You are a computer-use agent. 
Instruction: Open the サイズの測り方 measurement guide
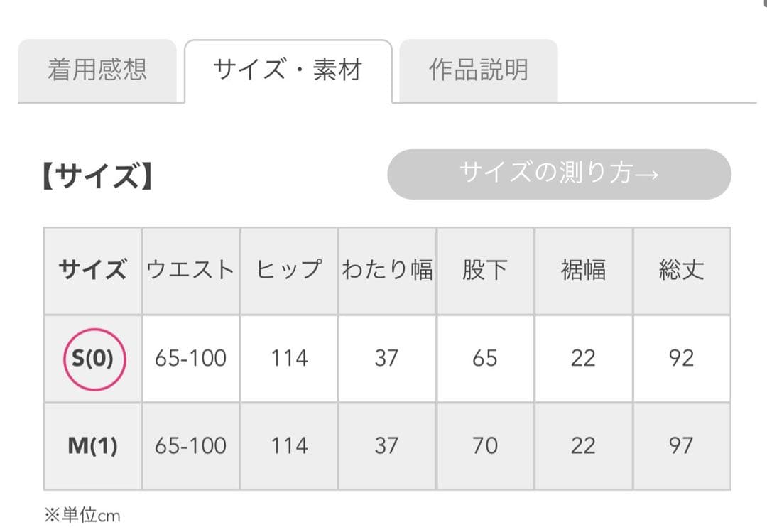[x=557, y=173]
